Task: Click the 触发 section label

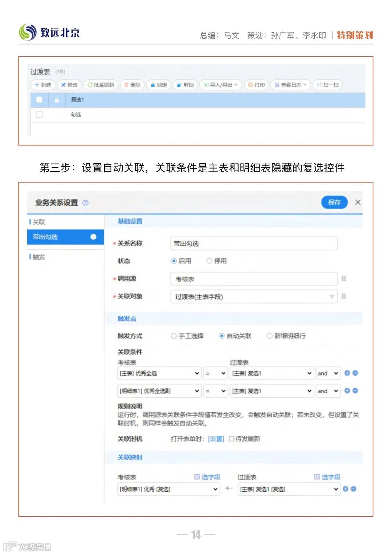Action: [39, 257]
